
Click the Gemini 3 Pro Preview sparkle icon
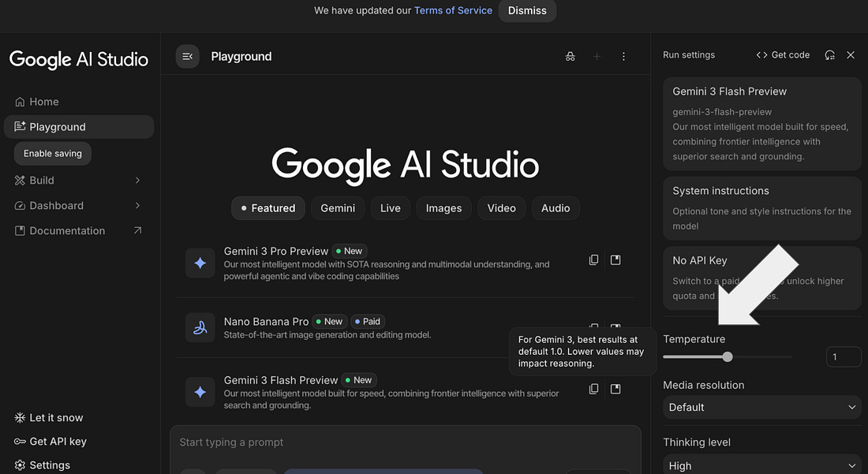point(200,263)
